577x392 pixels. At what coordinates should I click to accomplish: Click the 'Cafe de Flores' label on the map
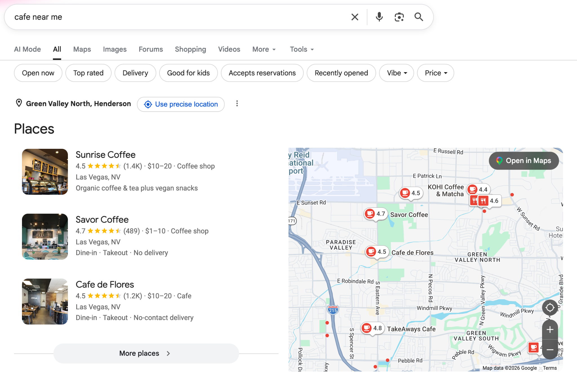[x=412, y=253]
